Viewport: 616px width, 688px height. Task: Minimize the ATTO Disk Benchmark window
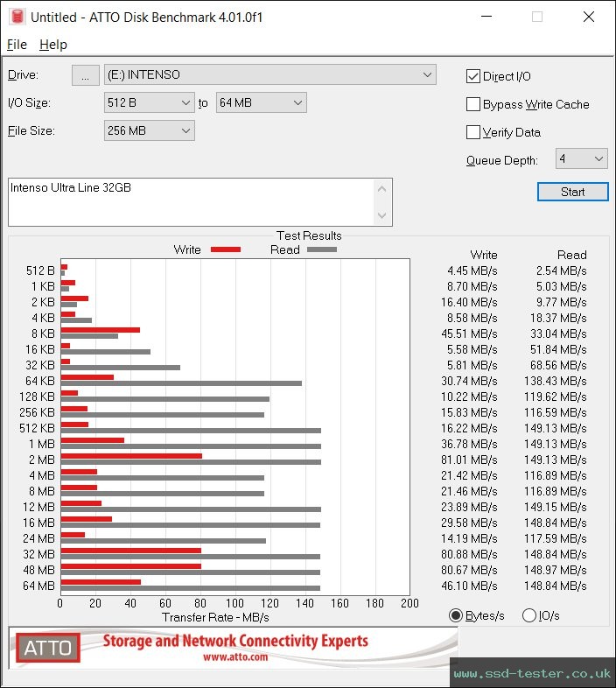click(486, 17)
